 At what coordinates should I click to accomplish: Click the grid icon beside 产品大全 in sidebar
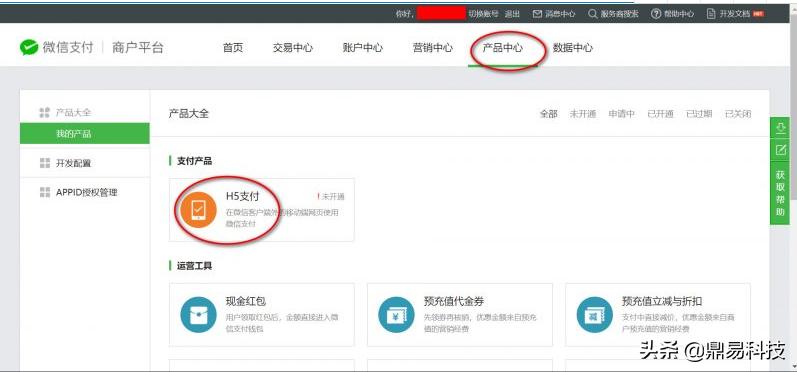(x=45, y=113)
